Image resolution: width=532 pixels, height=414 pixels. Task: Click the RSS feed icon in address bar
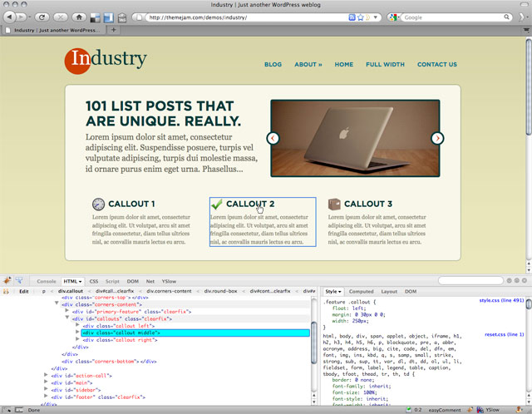[352, 17]
